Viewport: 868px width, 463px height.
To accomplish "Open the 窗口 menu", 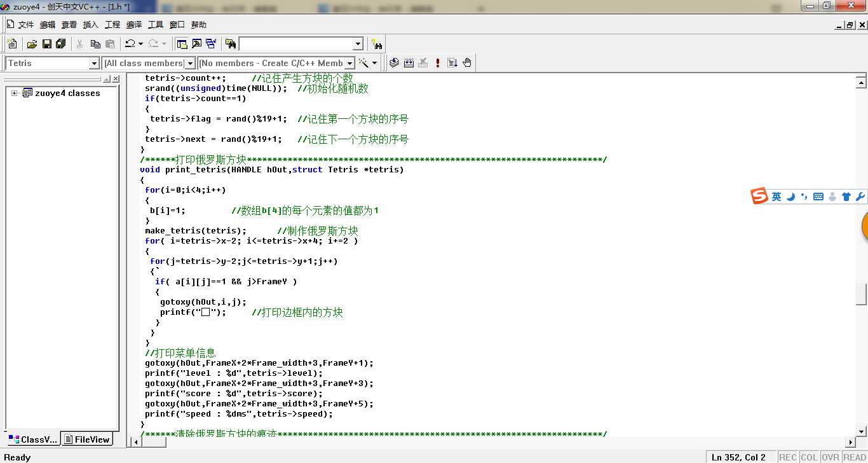I will (x=177, y=24).
